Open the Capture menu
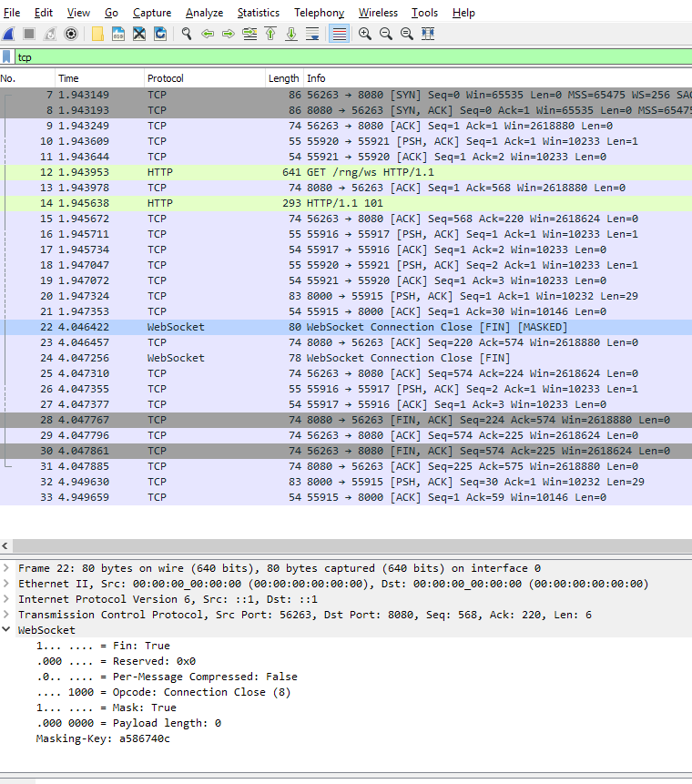 152,13
